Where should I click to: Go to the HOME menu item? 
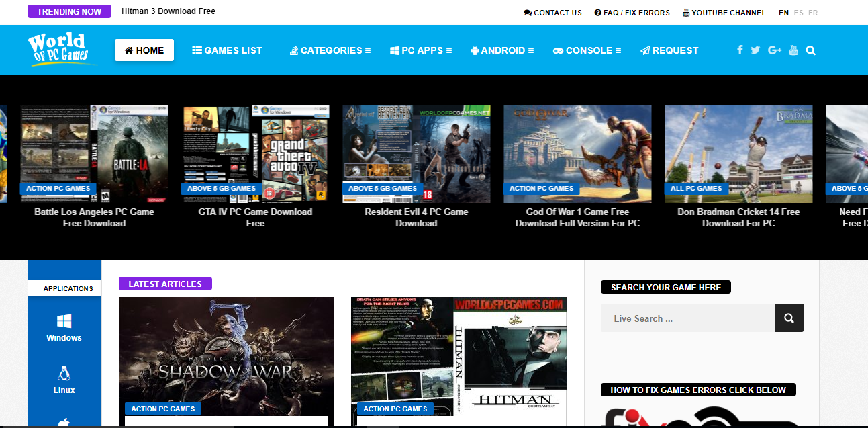pyautogui.click(x=144, y=50)
